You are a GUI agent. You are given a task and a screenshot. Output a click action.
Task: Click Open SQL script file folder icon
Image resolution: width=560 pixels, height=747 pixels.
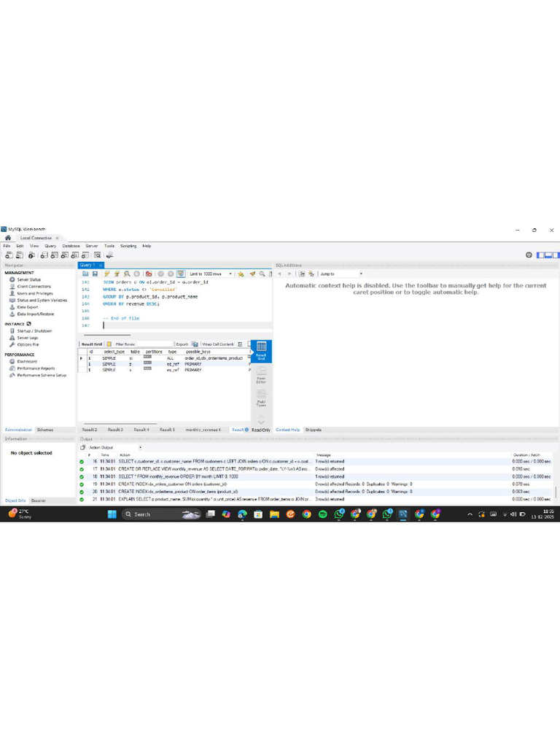pyautogui.click(x=85, y=274)
